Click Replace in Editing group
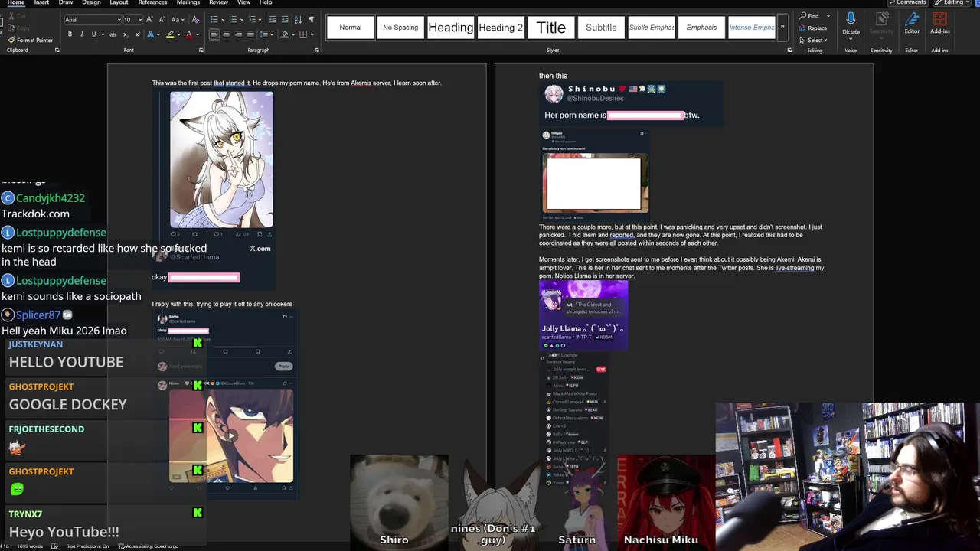This screenshot has width=980, height=551. [x=813, y=28]
